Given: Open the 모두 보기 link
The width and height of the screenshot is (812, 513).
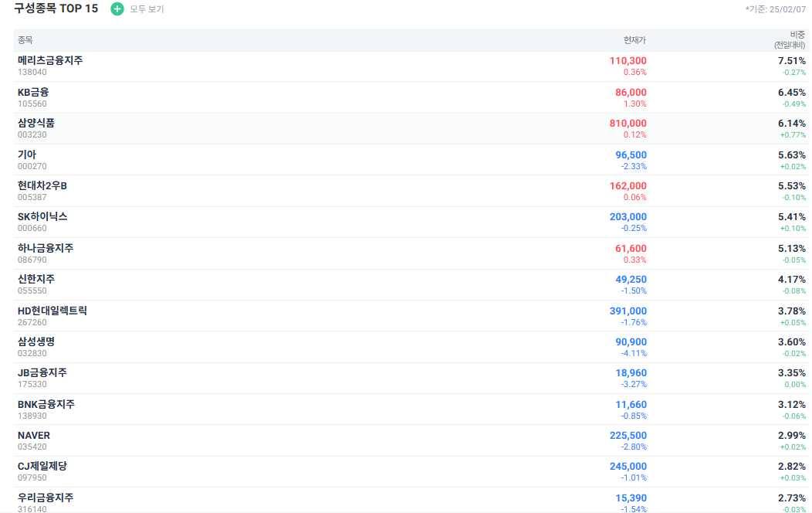Looking at the screenshot, I should pyautogui.click(x=147, y=9).
